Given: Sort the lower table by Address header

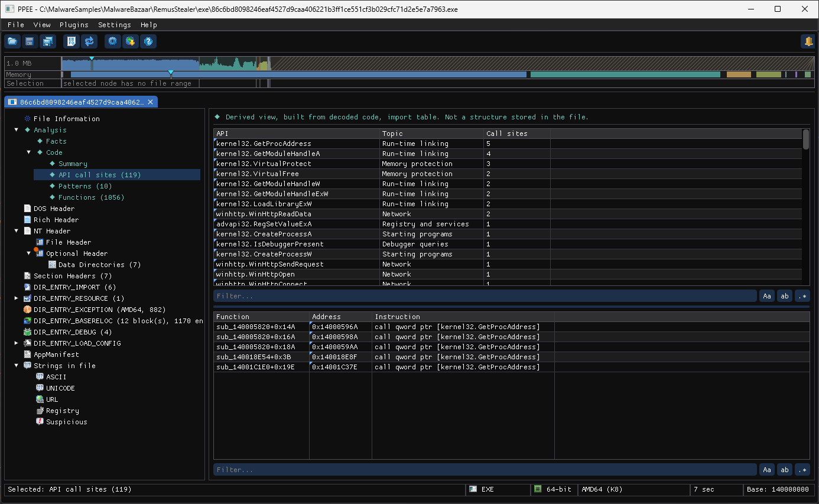Looking at the screenshot, I should click(x=341, y=317).
